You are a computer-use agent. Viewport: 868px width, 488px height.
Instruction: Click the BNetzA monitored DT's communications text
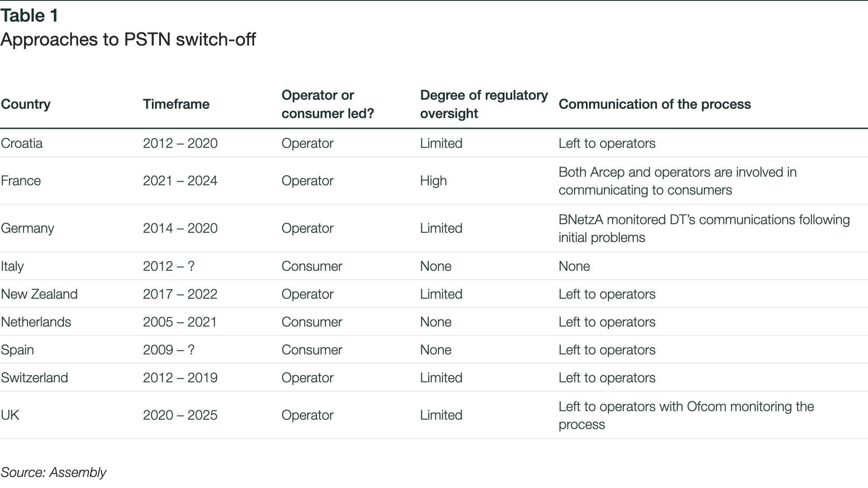point(704,229)
